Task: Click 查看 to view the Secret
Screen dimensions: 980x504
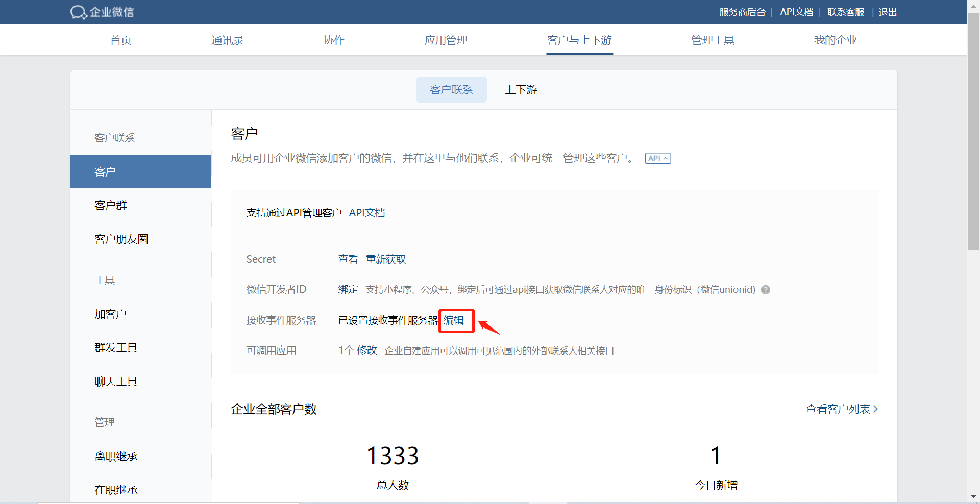Action: (348, 260)
